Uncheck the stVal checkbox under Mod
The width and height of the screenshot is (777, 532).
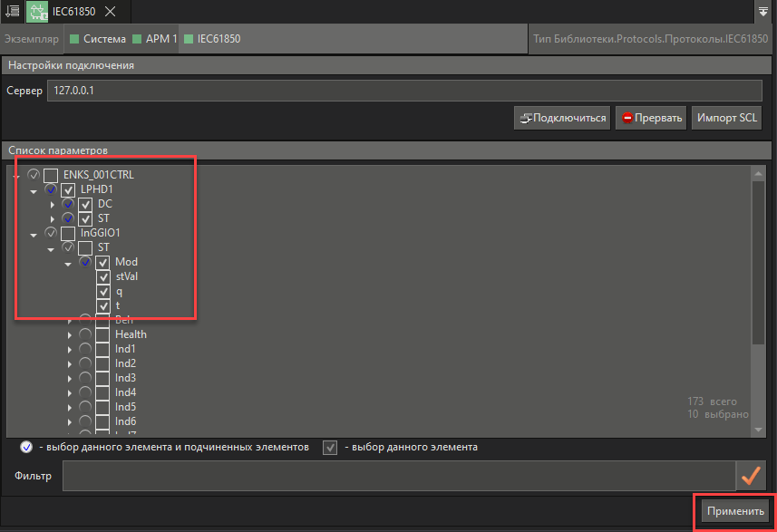tap(102, 276)
